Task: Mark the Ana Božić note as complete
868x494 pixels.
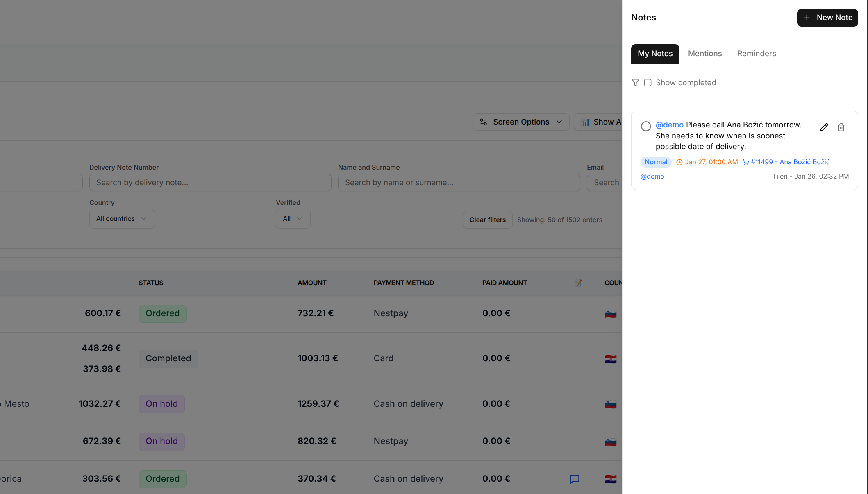Action: coord(646,126)
